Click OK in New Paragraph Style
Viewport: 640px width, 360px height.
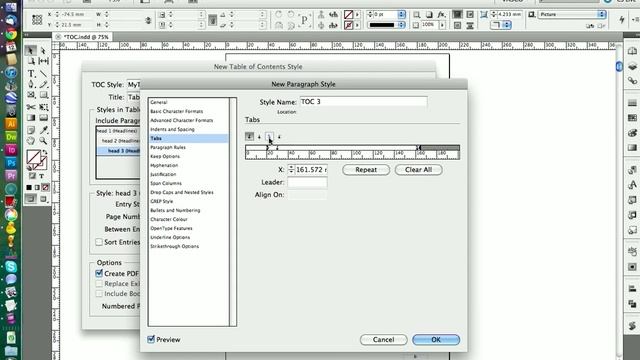point(436,339)
